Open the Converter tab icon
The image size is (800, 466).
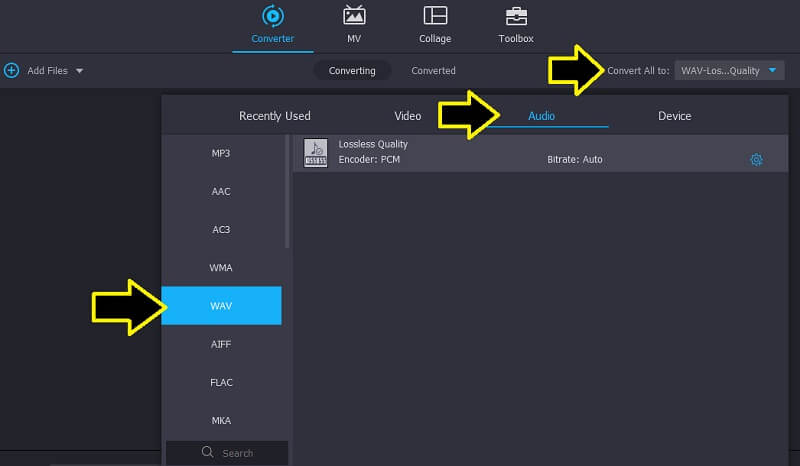tap(272, 17)
